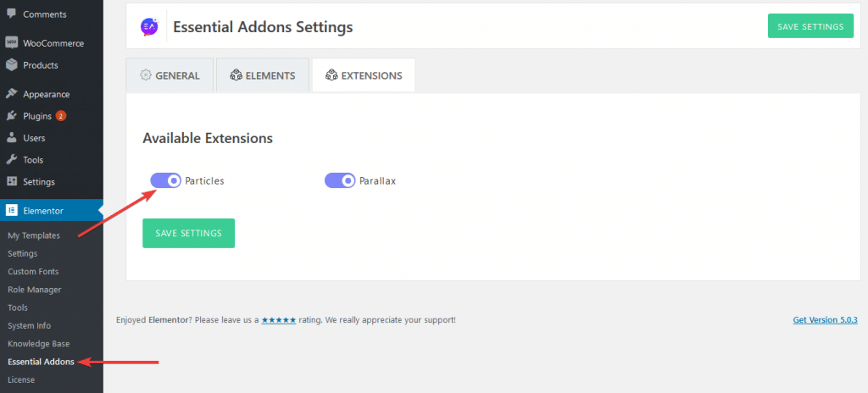This screenshot has width=868, height=393.
Task: Select the Extensions tab
Action: (x=364, y=75)
